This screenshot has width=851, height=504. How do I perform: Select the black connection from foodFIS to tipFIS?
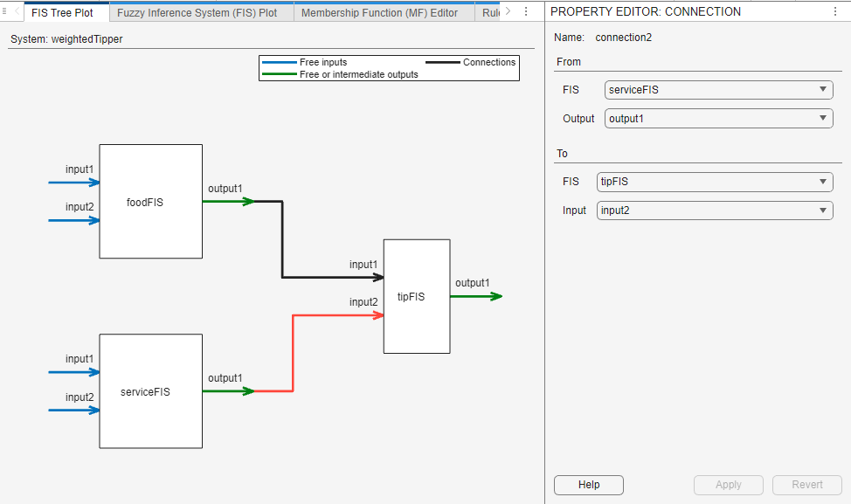click(281, 240)
